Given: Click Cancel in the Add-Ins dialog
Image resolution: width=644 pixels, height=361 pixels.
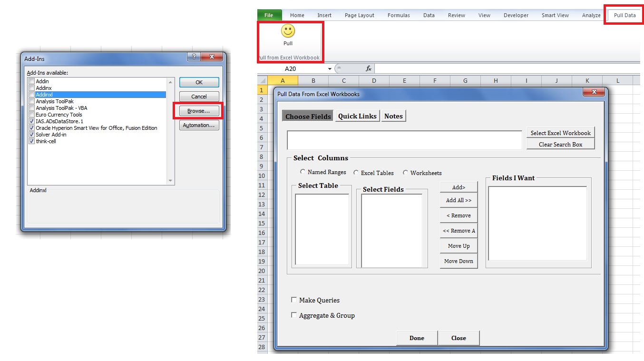Looking at the screenshot, I should [x=199, y=97].
